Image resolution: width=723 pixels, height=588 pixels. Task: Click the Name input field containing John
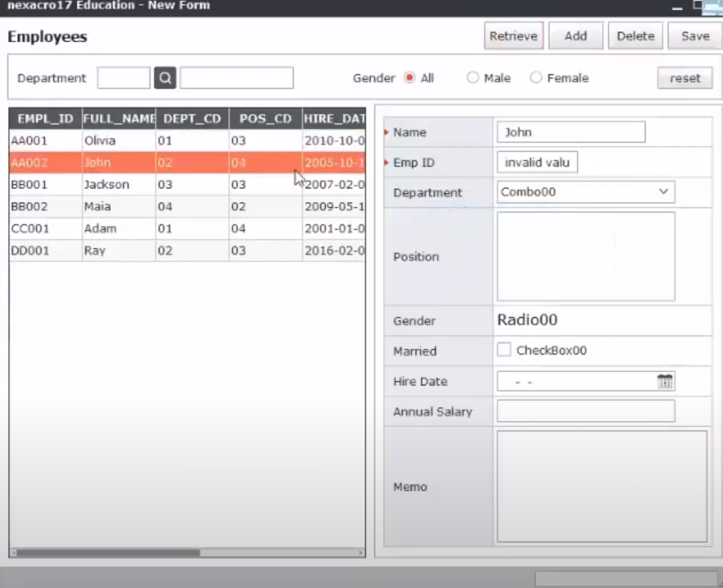(x=571, y=132)
